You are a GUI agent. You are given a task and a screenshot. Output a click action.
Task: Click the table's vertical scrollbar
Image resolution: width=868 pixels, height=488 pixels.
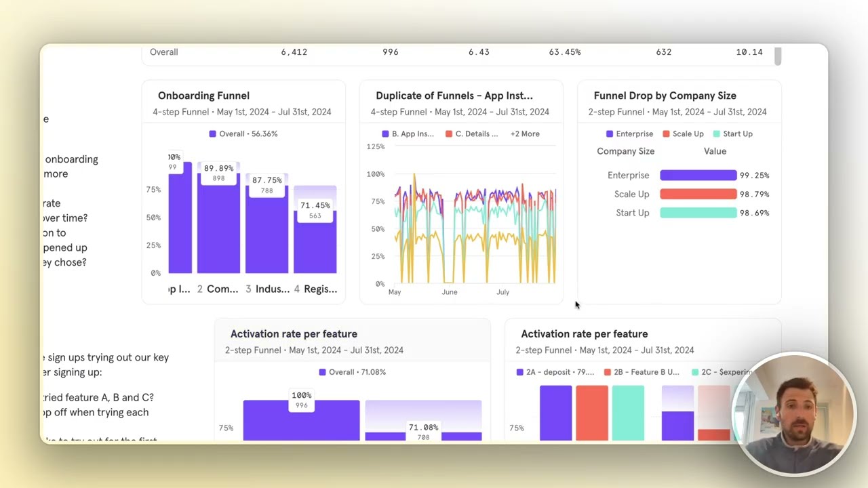778,56
